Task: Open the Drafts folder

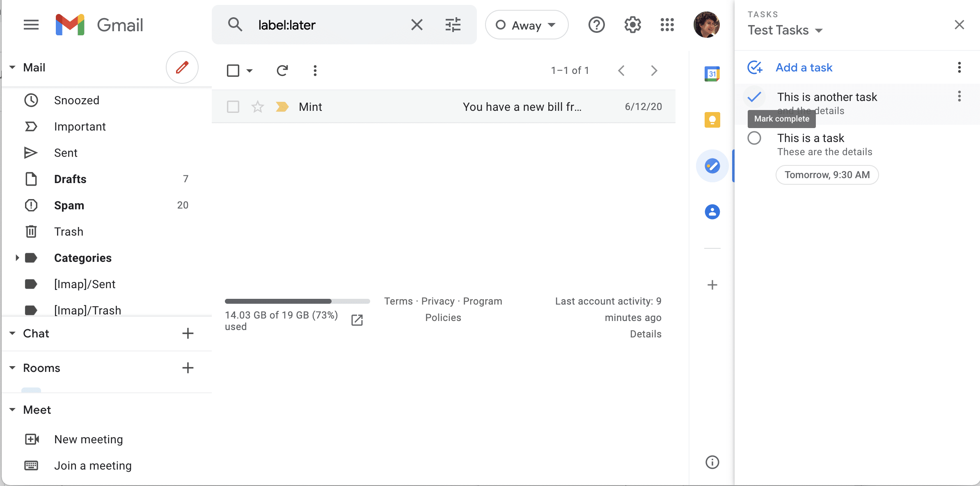Action: 70,179
